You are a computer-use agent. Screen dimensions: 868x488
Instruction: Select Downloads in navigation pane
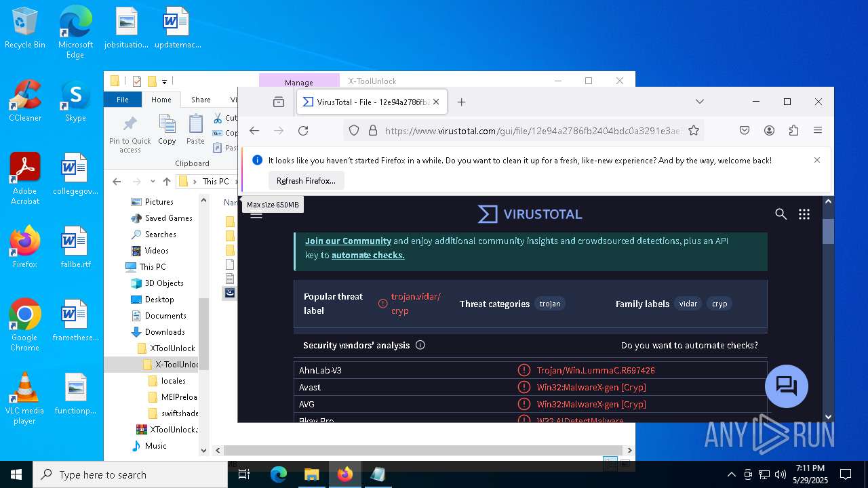(x=165, y=332)
